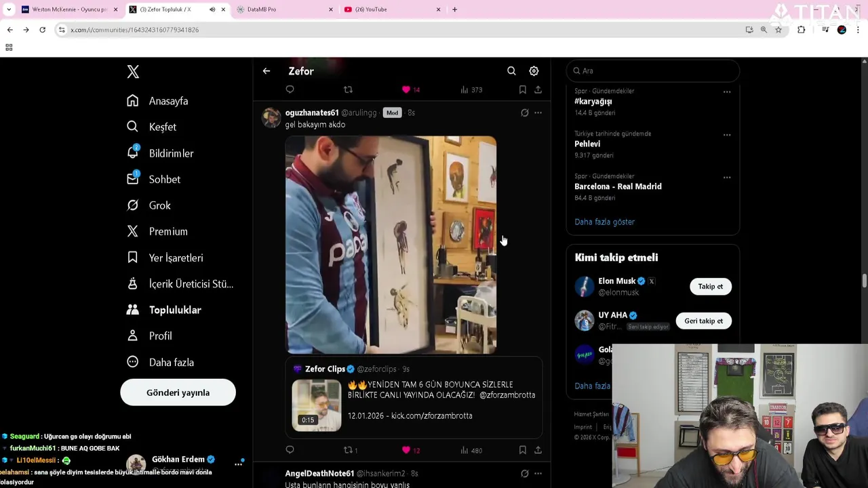Open more options on AngelDeathNote61 post

(538, 474)
